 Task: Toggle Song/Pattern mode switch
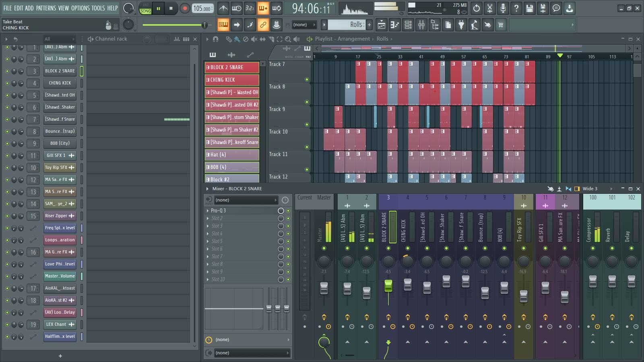(145, 8)
